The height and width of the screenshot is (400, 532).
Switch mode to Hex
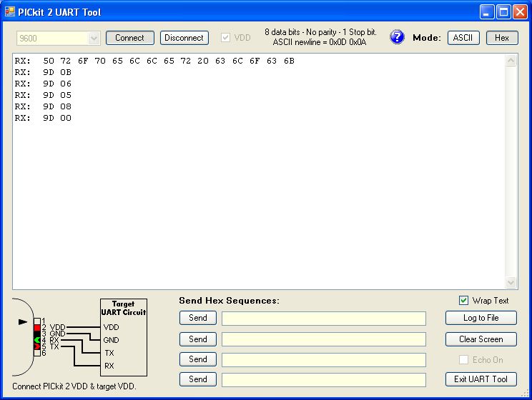pyautogui.click(x=502, y=38)
